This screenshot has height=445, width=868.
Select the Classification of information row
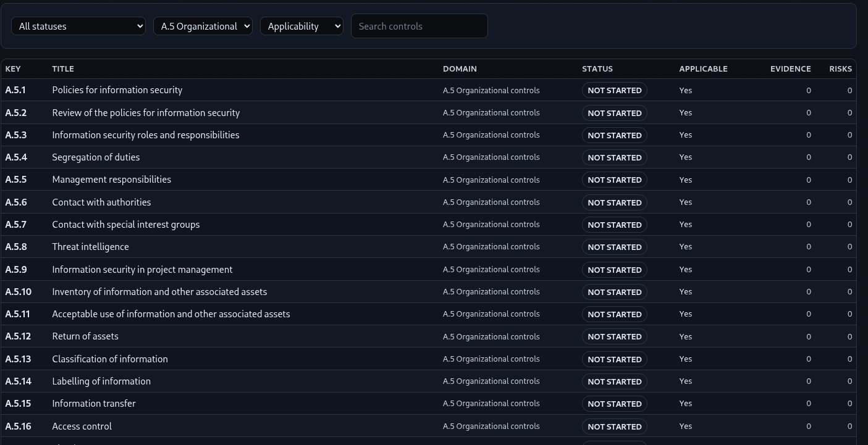(x=109, y=359)
